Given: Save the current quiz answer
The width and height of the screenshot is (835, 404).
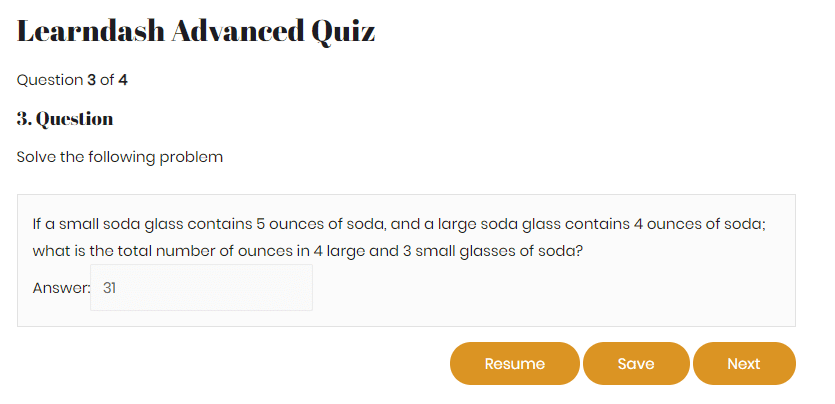Looking at the screenshot, I should tap(636, 364).
